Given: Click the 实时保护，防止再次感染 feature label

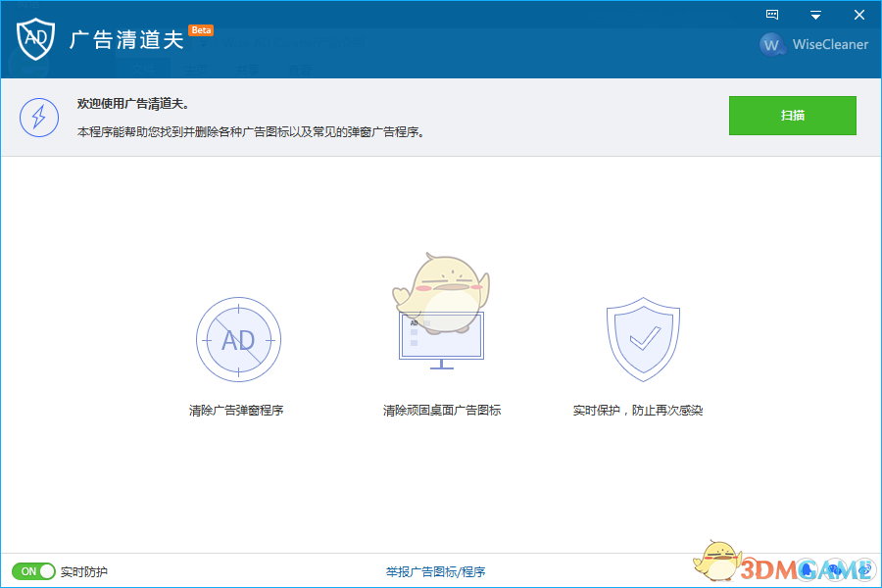Looking at the screenshot, I should 643,410.
